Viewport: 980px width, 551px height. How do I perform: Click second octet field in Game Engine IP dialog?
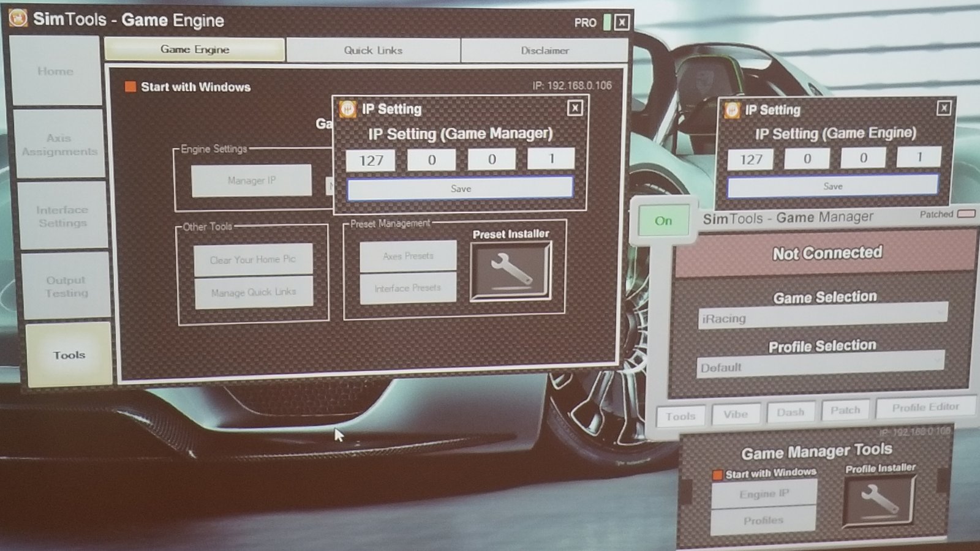pyautogui.click(x=807, y=159)
